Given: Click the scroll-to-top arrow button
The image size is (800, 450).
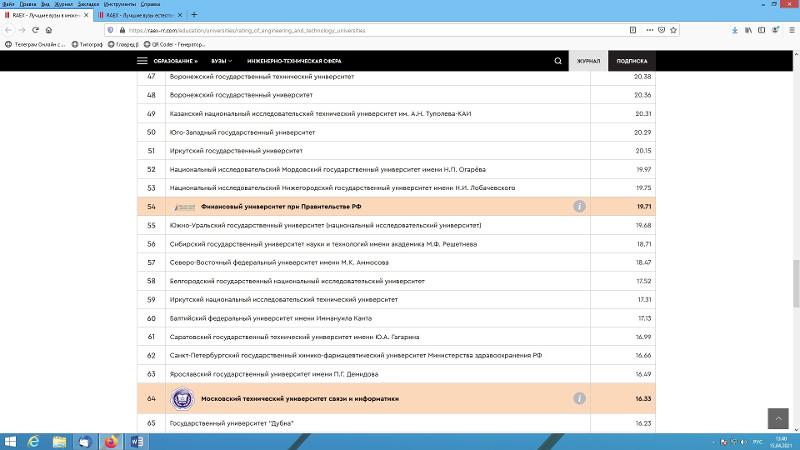Looking at the screenshot, I should tap(777, 418).
